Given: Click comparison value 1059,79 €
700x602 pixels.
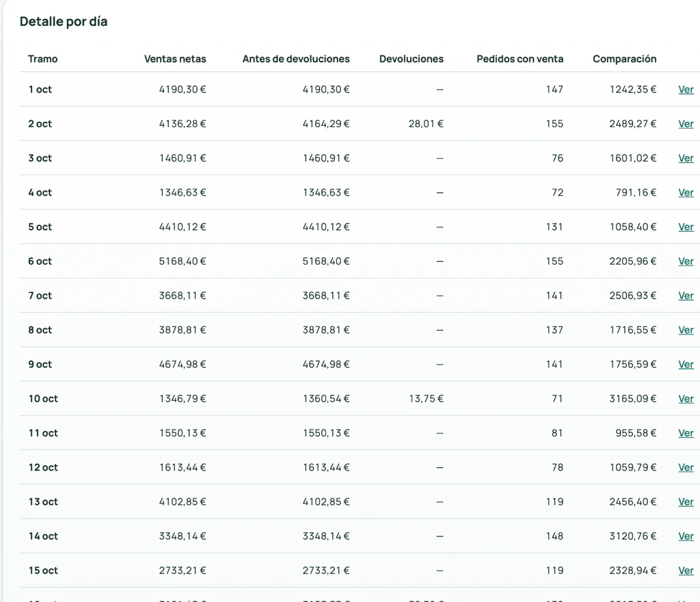Looking at the screenshot, I should (x=633, y=468).
